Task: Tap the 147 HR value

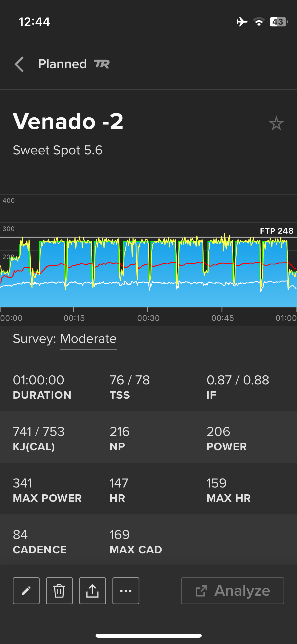Action: (119, 483)
